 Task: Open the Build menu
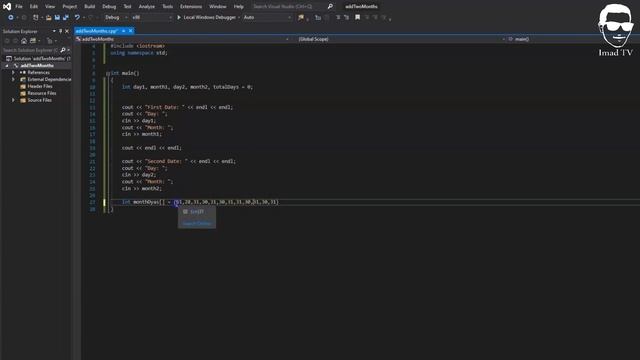89,7
